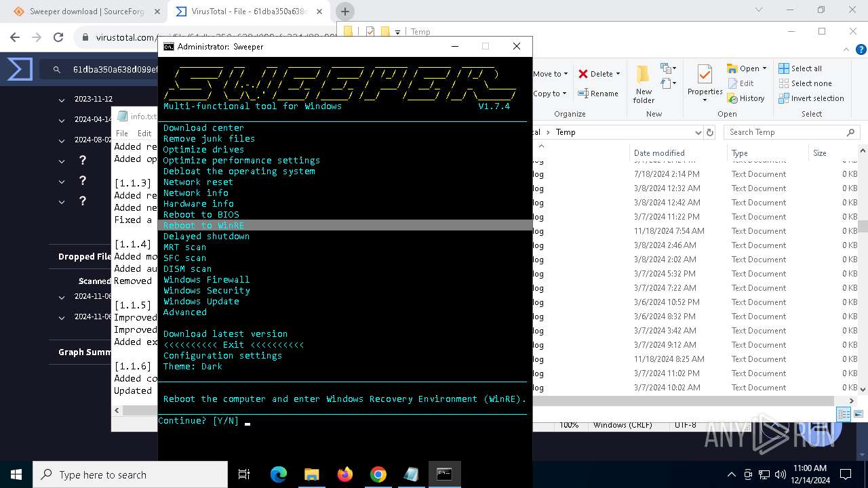Expand the 2023-11-12 entry on VirusTotal
The width and height of the screenshot is (868, 488).
(62, 100)
